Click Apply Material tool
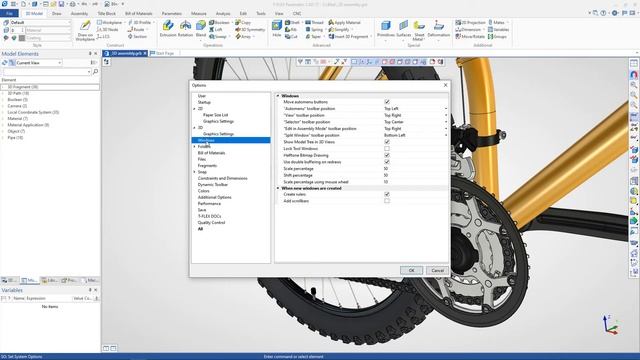Screen dimensions: 640x360 pos(344,22)
